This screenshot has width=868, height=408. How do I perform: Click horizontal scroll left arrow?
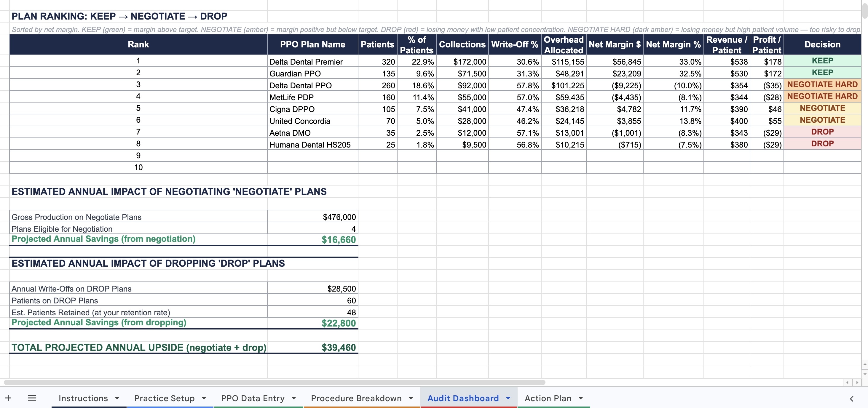847,383
